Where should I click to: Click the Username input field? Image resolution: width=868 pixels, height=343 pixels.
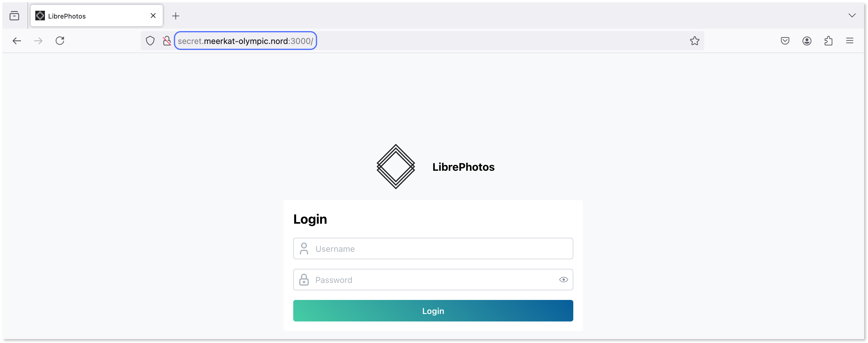[x=433, y=249]
